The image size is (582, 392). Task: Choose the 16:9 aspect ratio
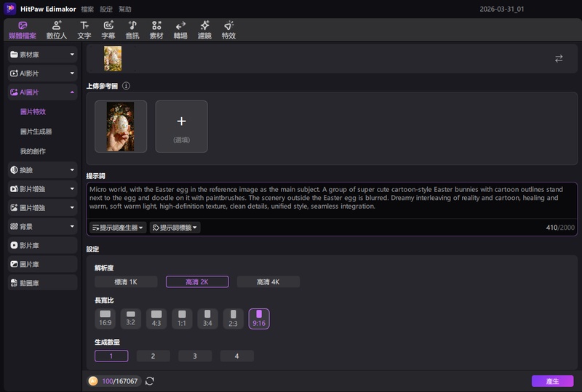(105, 319)
